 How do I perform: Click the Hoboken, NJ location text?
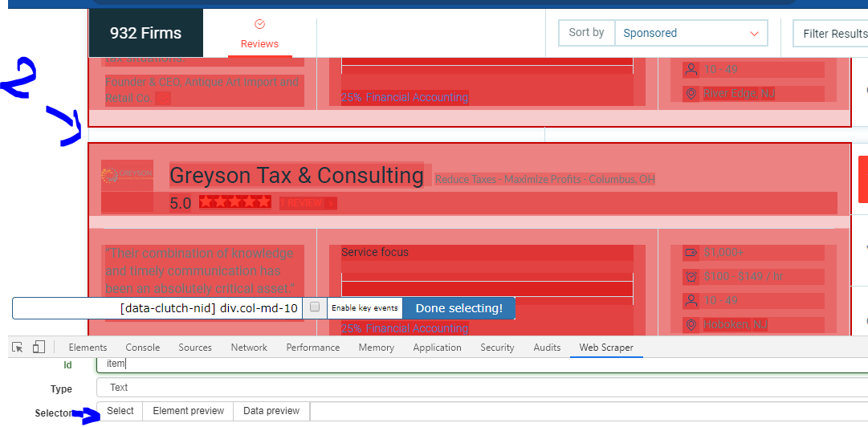(x=736, y=325)
